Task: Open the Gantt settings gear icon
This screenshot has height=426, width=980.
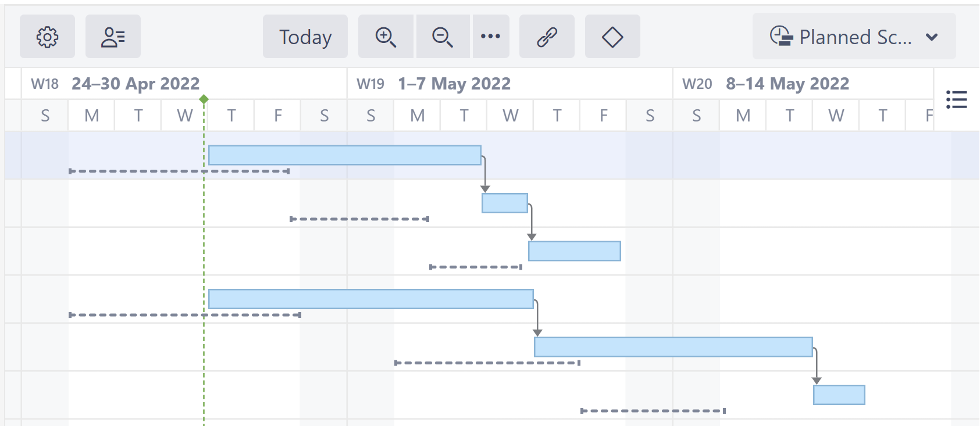Action: pyautogui.click(x=47, y=37)
